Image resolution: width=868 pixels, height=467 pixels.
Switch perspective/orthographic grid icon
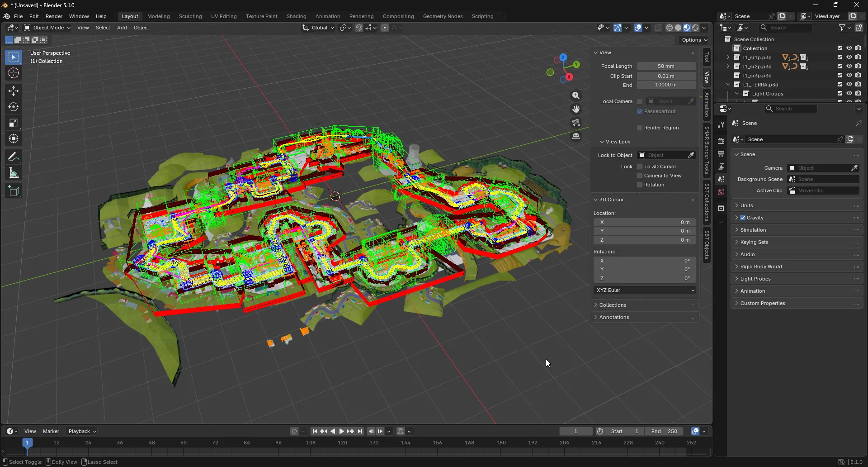[x=576, y=136]
